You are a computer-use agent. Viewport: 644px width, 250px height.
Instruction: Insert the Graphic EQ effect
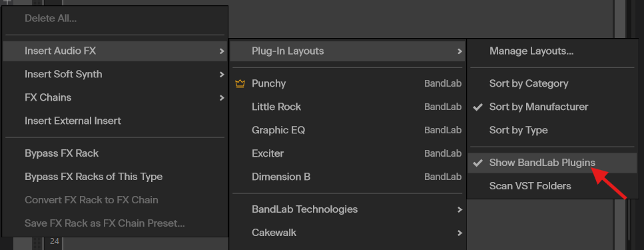pos(348,131)
